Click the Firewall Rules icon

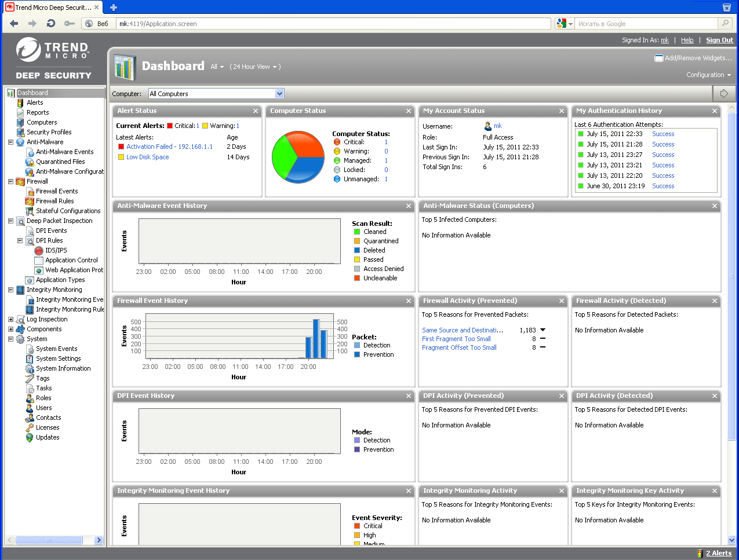[30, 202]
